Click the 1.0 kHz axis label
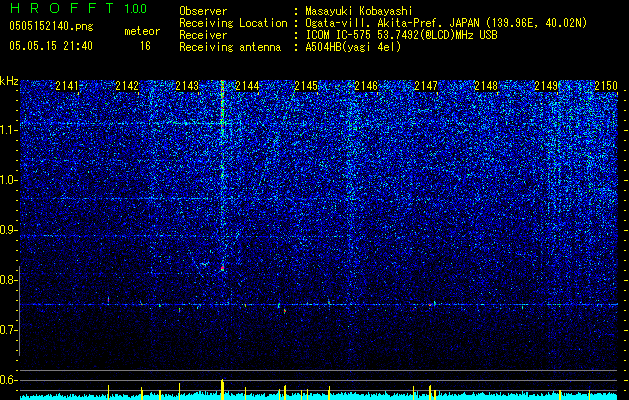Viewport: 629px width, 400px height. pos(8,180)
